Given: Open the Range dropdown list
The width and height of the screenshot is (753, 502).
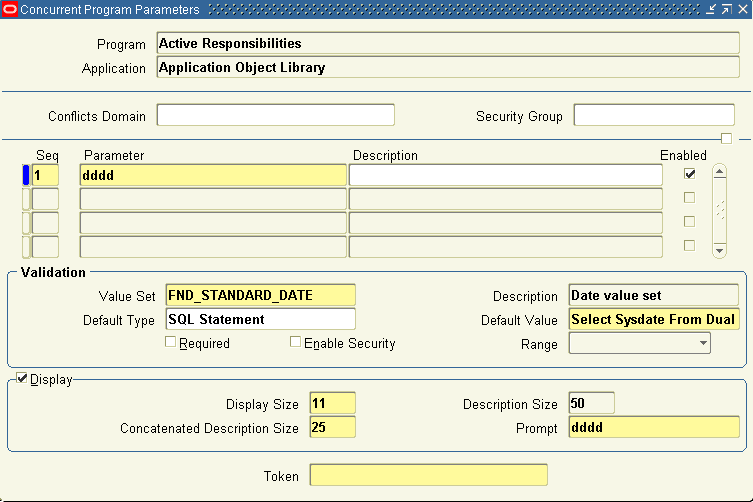Looking at the screenshot, I should pyautogui.click(x=704, y=344).
